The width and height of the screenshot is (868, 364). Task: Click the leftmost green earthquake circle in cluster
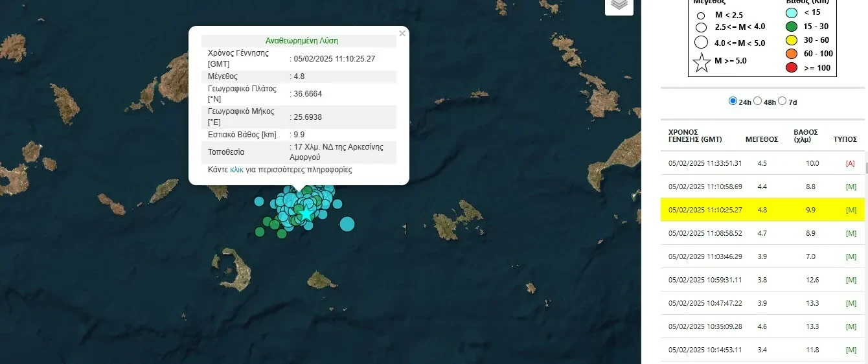[x=260, y=231]
